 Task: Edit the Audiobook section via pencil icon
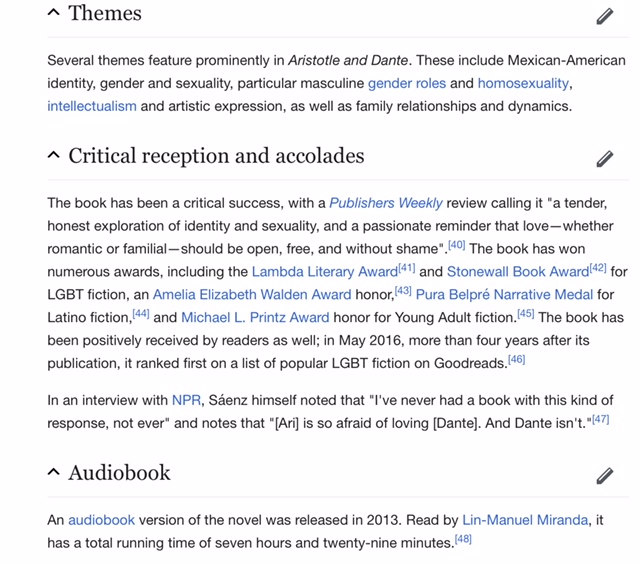(x=604, y=476)
